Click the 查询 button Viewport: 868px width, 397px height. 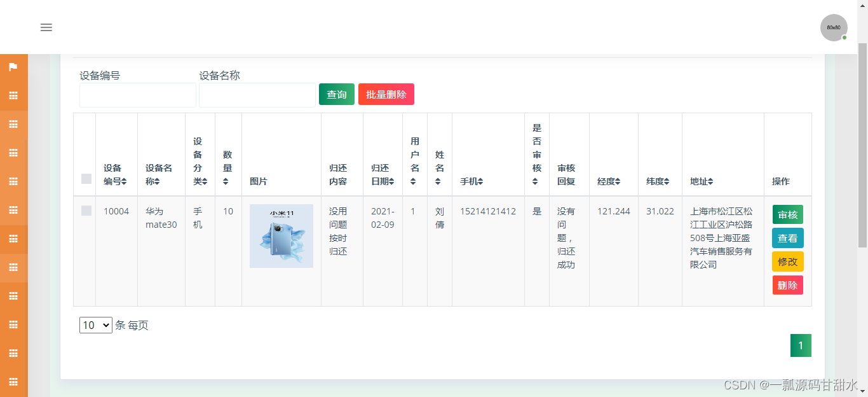pos(337,94)
